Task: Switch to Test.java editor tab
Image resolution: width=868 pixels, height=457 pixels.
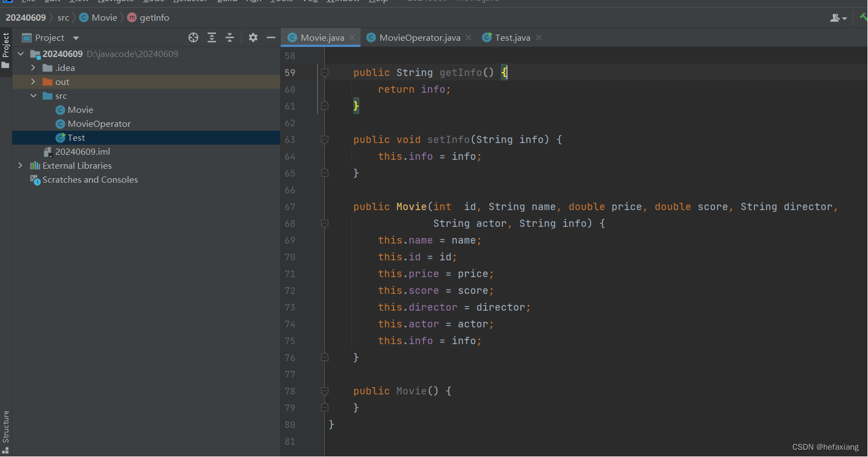Action: (x=512, y=37)
